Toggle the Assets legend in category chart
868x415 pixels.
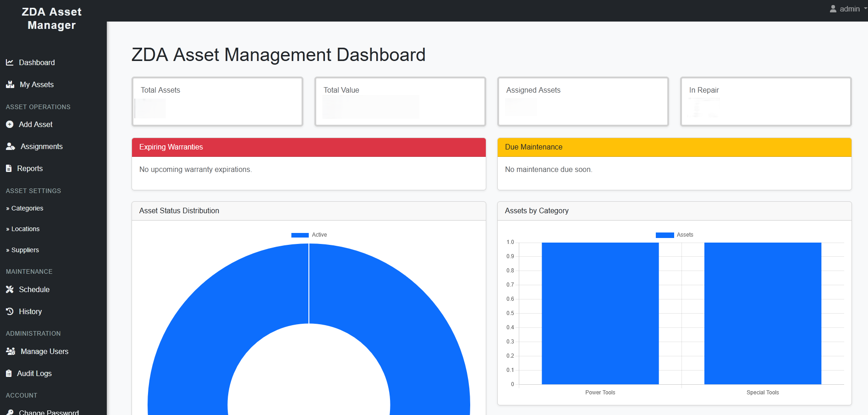coord(674,234)
